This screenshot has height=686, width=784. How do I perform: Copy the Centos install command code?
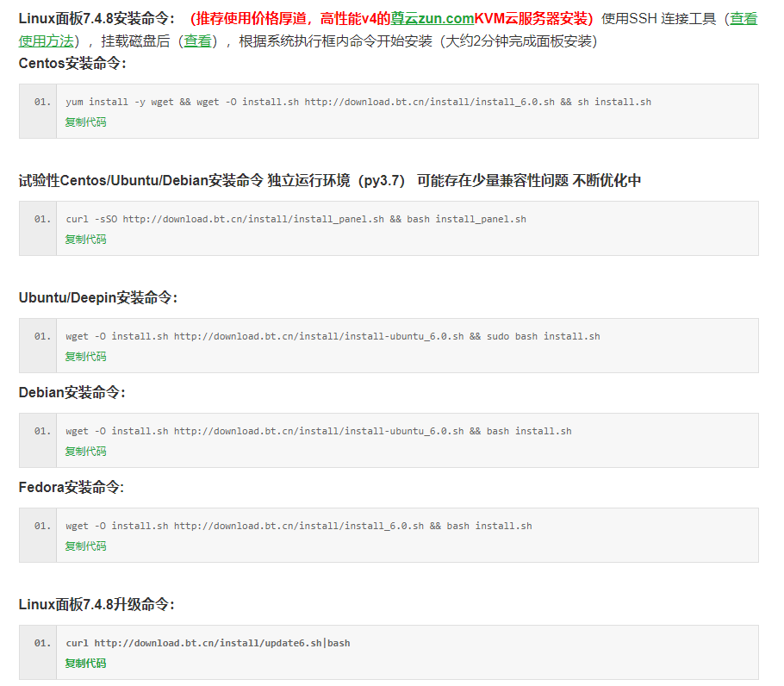pos(84,122)
